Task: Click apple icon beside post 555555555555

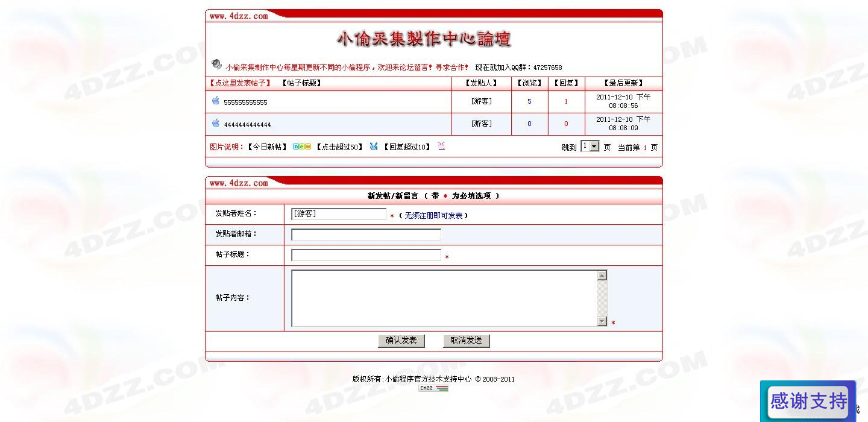Action: pyautogui.click(x=216, y=101)
